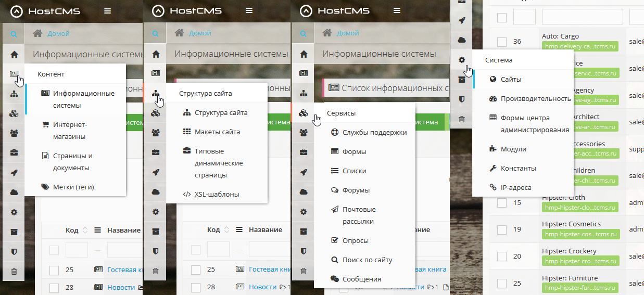Sort by Код column in the leftmost table

click(85, 230)
